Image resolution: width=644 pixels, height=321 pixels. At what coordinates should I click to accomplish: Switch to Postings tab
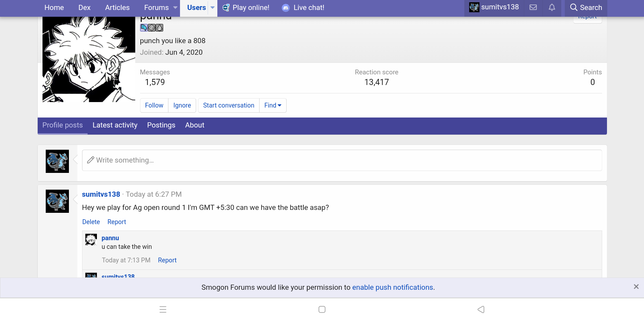161,125
